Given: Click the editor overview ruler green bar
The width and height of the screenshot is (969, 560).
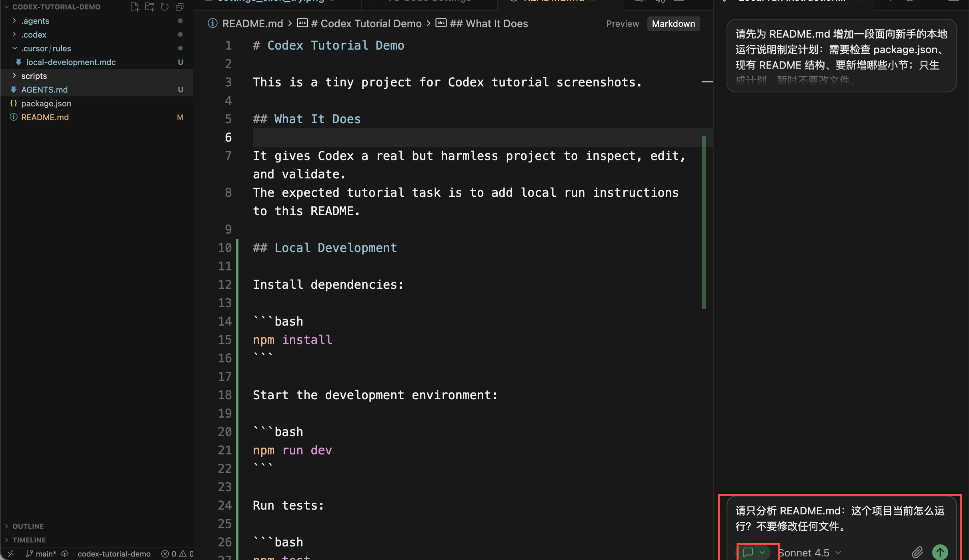Looking at the screenshot, I should (x=704, y=223).
